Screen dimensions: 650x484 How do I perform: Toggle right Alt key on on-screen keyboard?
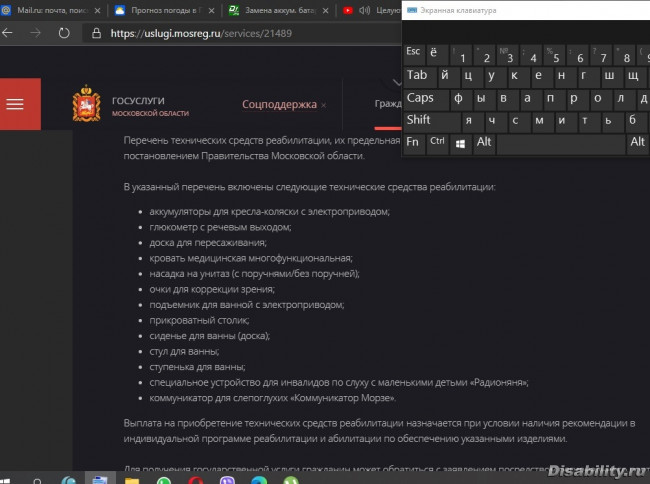[638, 144]
